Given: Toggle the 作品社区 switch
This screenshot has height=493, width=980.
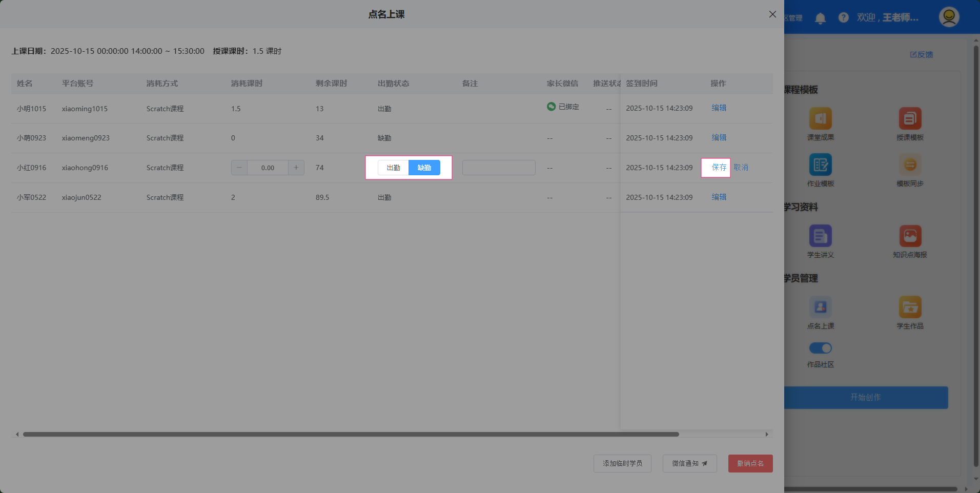Looking at the screenshot, I should pyautogui.click(x=820, y=348).
